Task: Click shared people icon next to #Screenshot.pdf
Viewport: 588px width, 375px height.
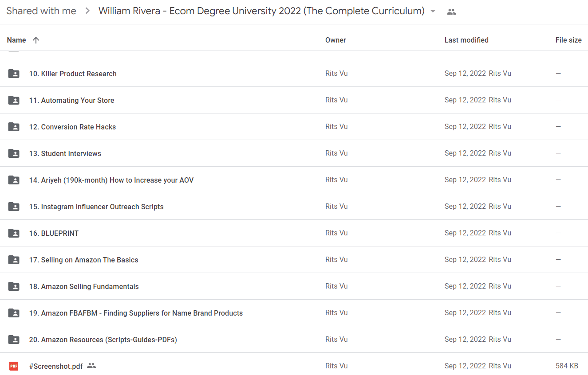Action: [x=91, y=366]
